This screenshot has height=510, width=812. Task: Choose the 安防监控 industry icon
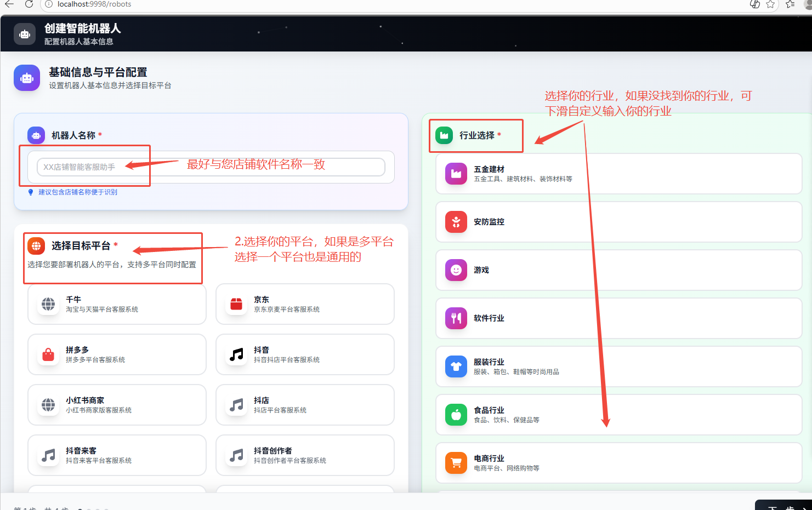[x=456, y=222]
